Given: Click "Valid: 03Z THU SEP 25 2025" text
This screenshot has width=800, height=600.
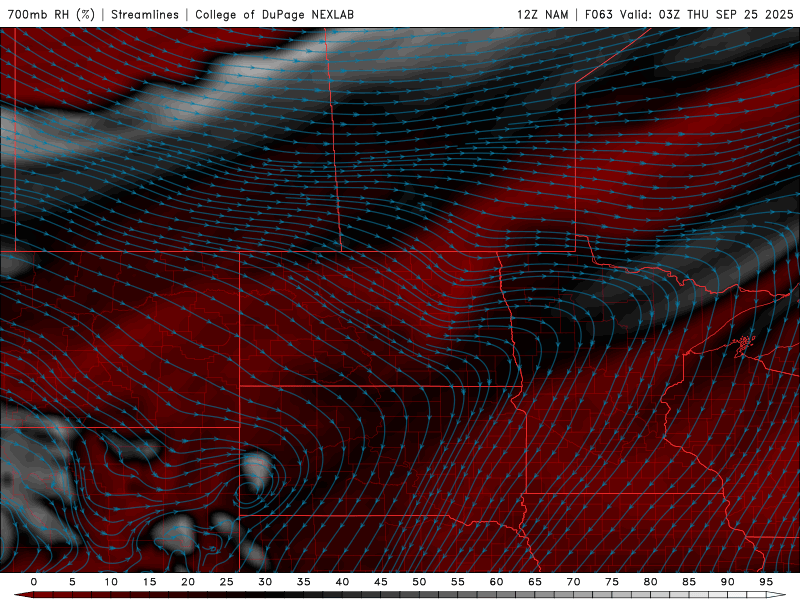Looking at the screenshot, I should tap(707, 14).
